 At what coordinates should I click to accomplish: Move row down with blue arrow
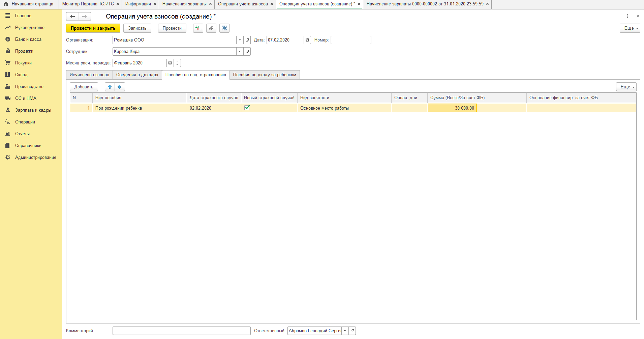120,87
